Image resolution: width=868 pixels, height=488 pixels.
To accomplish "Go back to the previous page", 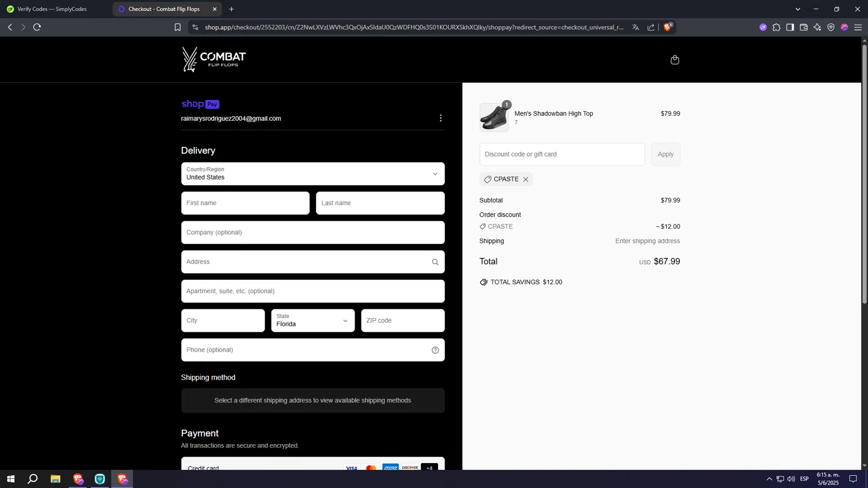I will coord(10,27).
